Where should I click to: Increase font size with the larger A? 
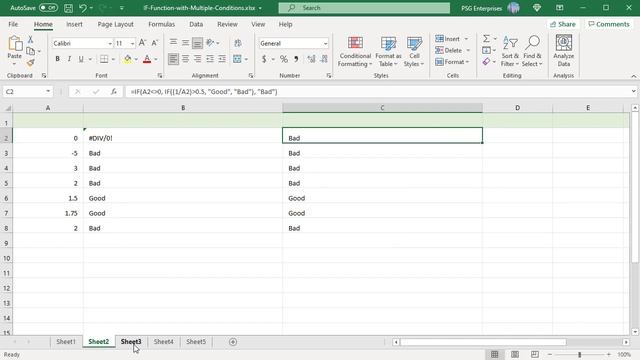click(x=142, y=43)
